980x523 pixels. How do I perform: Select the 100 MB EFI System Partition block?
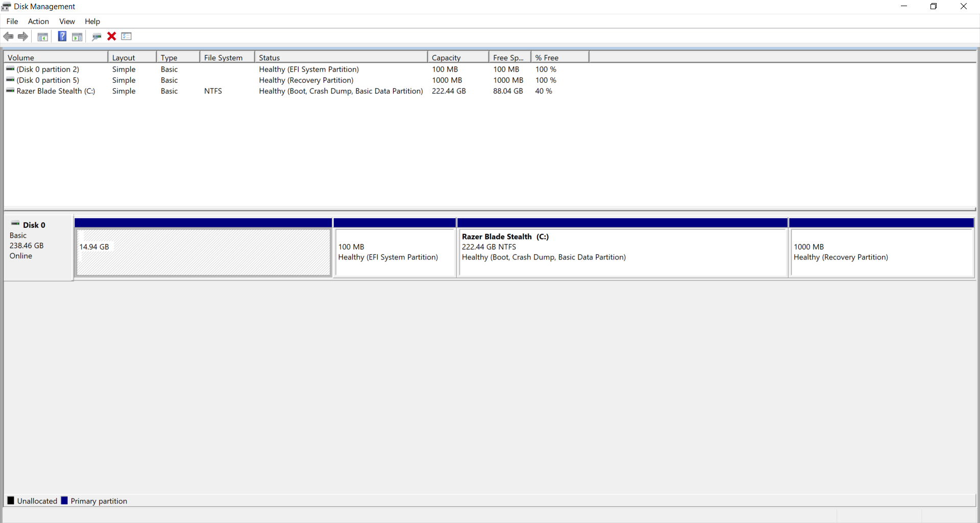395,248
